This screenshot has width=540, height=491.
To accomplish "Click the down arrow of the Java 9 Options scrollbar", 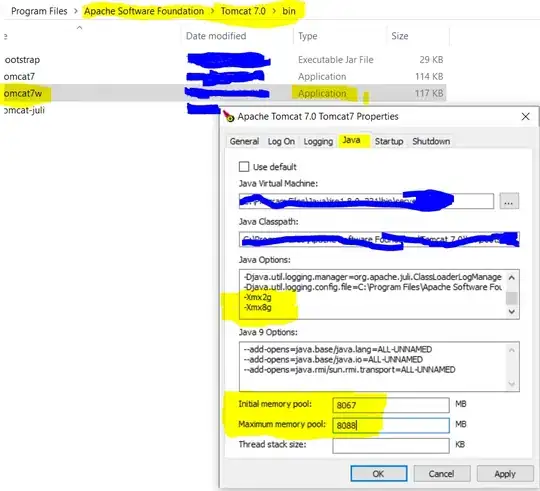I will 512,384.
